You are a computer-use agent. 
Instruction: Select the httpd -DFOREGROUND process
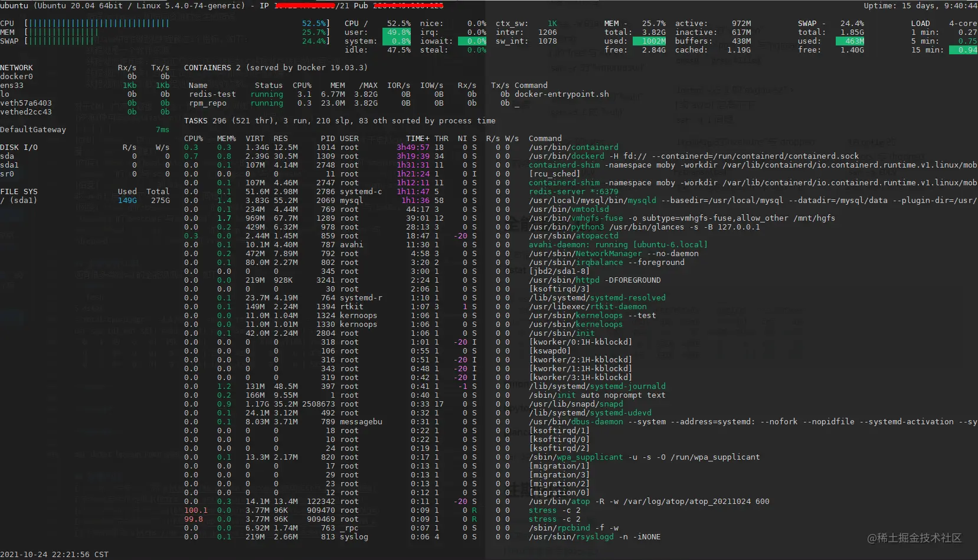pos(594,280)
